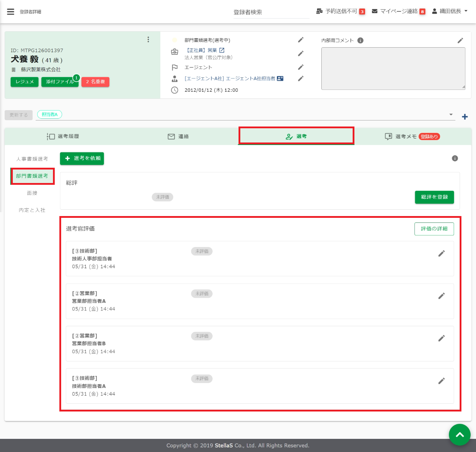Open the 評価の詳細 button

pyautogui.click(x=434, y=229)
